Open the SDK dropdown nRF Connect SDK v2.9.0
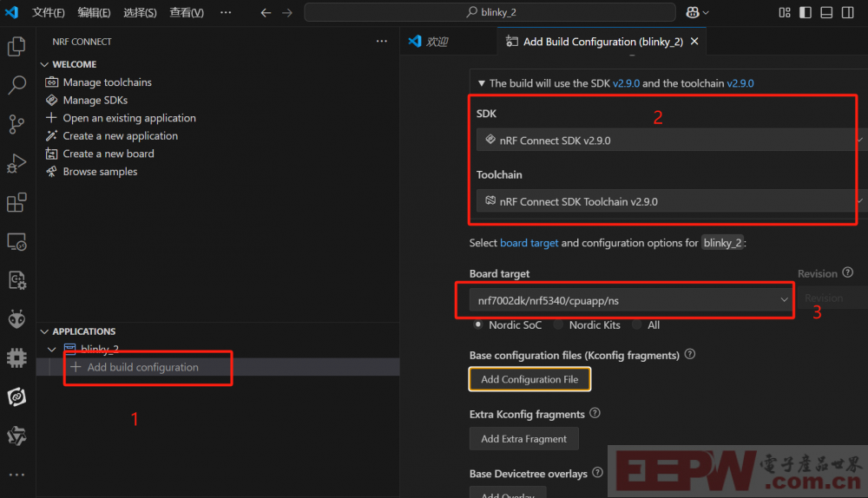The height and width of the screenshot is (498, 868). [x=669, y=140]
